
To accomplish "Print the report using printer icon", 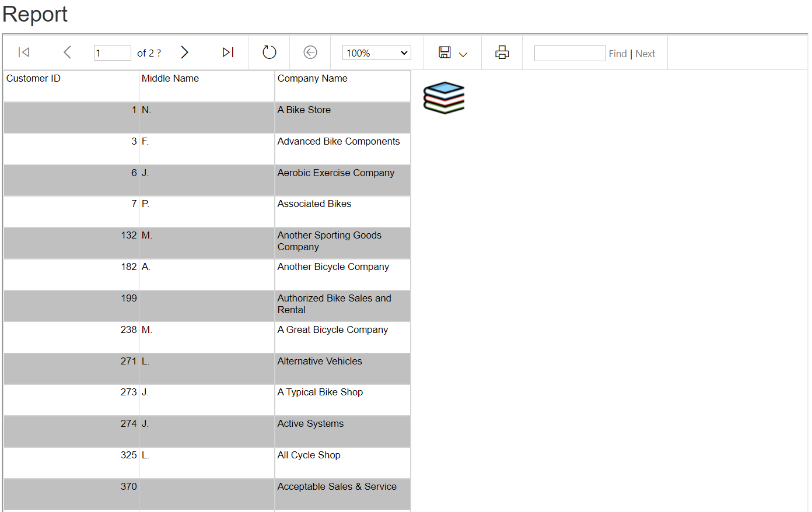I will coord(502,52).
